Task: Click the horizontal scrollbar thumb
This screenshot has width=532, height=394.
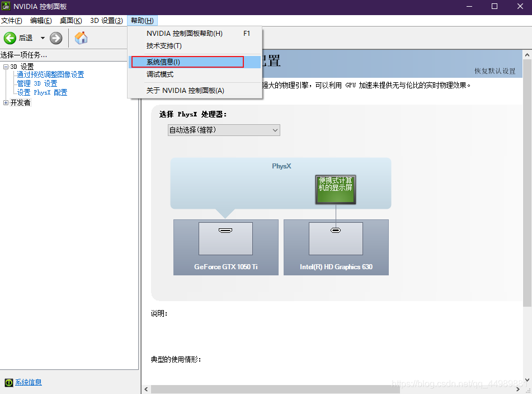Action: [275, 390]
